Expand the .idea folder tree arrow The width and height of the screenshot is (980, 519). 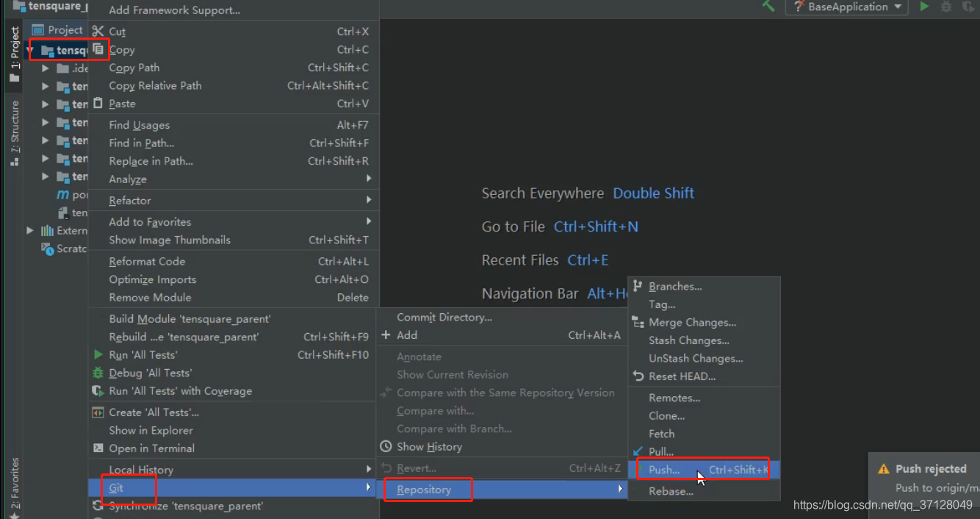click(46, 68)
